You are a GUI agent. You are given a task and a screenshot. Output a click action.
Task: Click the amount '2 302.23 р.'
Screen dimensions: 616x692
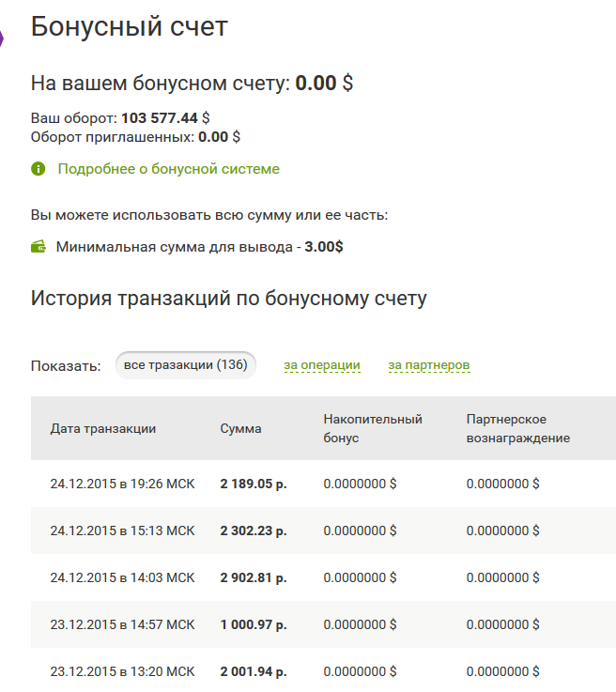254,531
